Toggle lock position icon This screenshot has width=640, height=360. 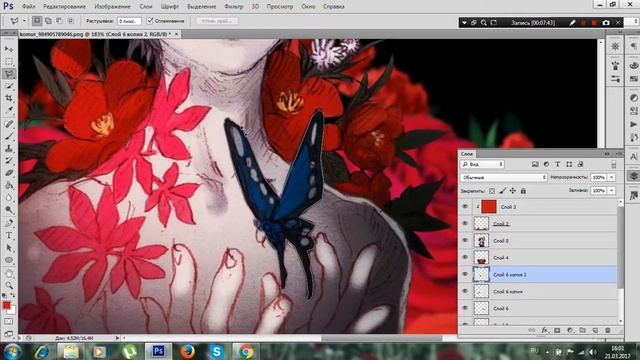tap(513, 191)
